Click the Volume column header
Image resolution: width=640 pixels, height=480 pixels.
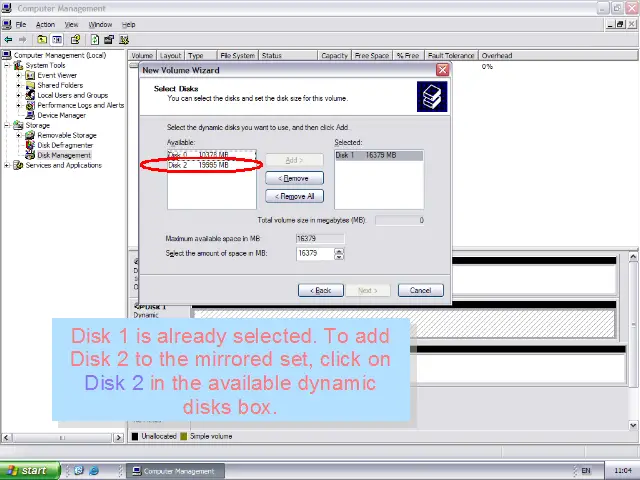click(142, 56)
